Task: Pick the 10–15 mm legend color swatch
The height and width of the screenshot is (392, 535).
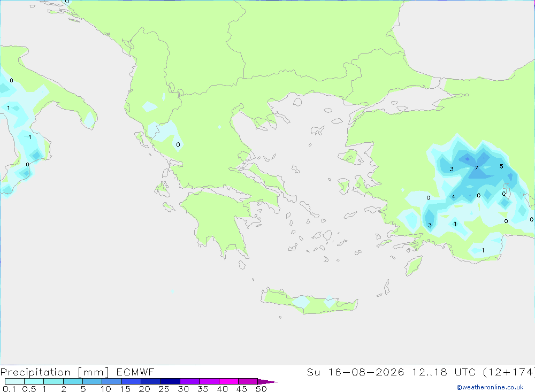Action: click(x=112, y=381)
